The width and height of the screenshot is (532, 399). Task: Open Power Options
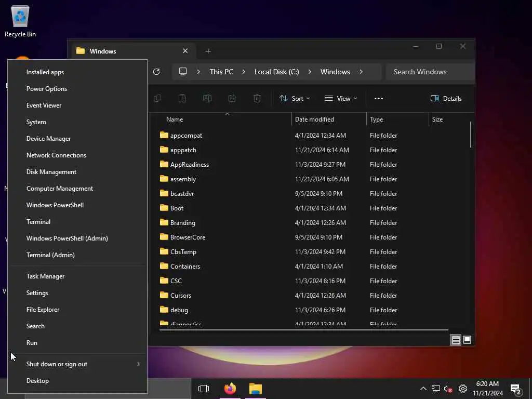click(77, 88)
